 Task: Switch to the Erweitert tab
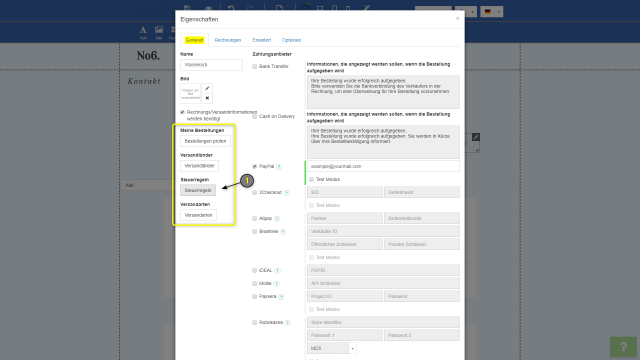click(262, 40)
